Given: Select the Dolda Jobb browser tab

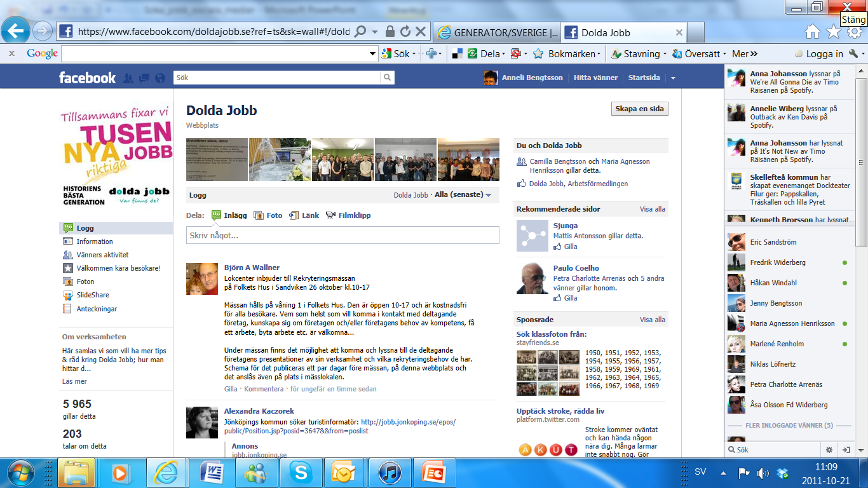Looking at the screenshot, I should tap(624, 32).
